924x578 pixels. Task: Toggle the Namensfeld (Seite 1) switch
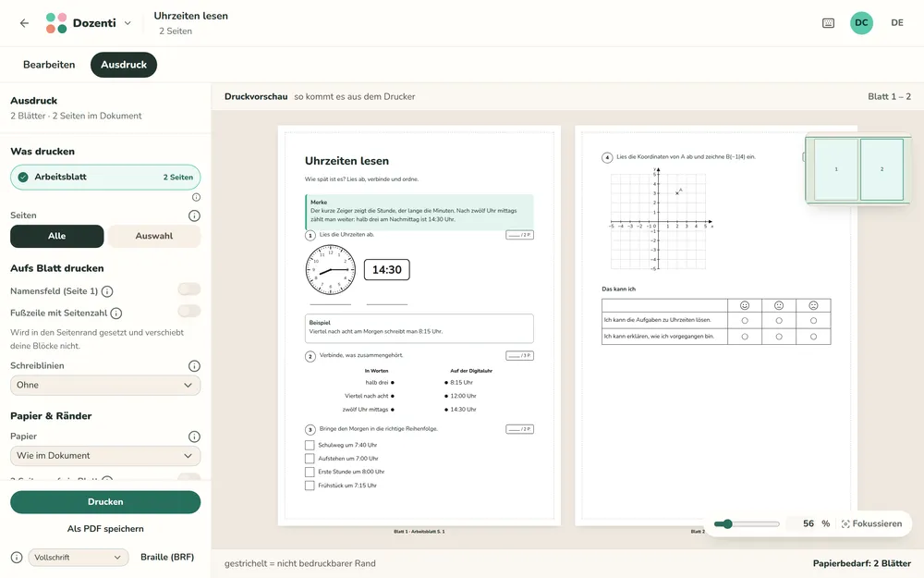tap(189, 289)
